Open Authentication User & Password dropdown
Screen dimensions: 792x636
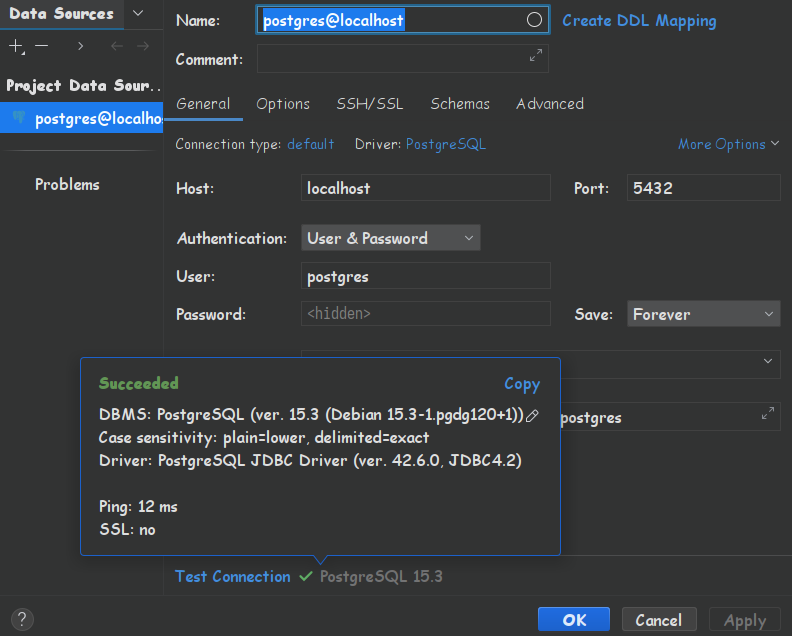(390, 238)
